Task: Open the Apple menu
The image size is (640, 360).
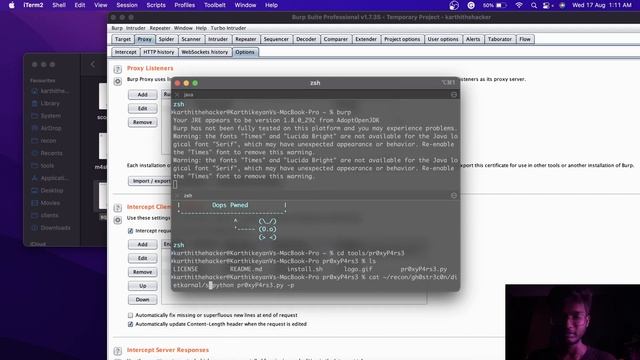Action: tap(11, 5)
